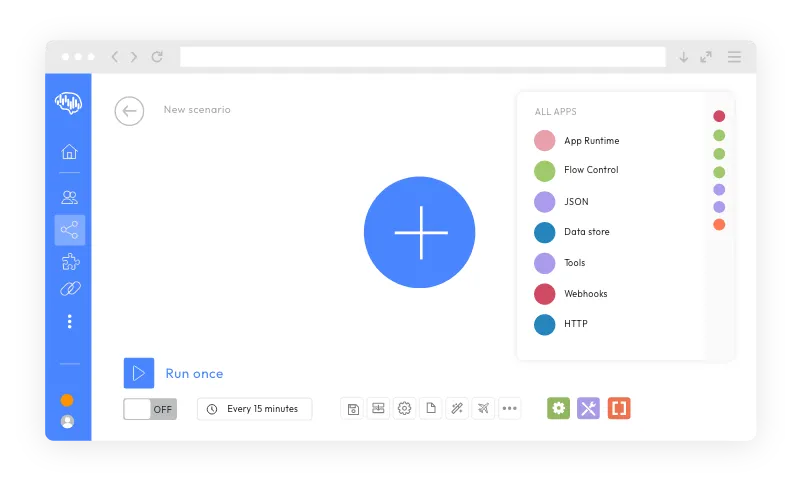Click the New scenario title
This screenshot has width=802, height=491.
pyautogui.click(x=197, y=109)
